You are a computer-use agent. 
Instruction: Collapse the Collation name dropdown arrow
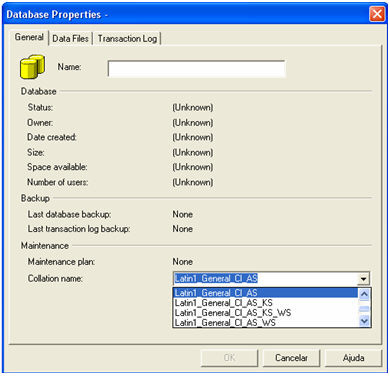click(x=363, y=278)
